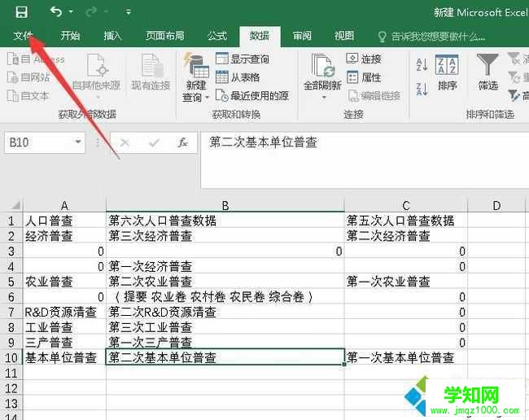Click 连接 (Connections) button
Viewport: 529px width, 420px height.
point(364,59)
